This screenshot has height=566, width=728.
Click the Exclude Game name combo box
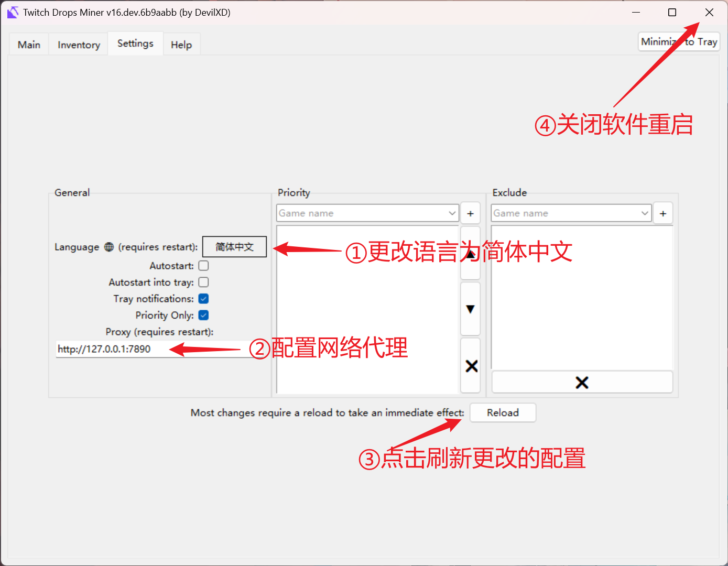click(571, 213)
